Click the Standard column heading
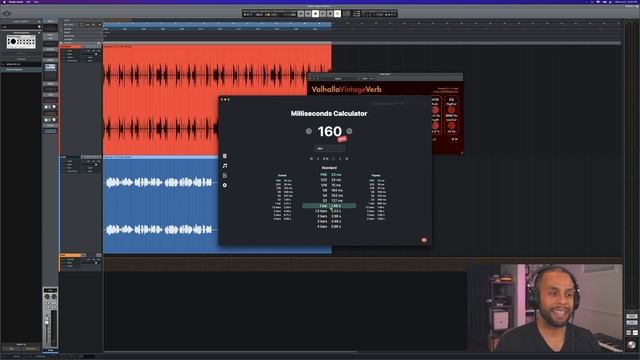 [x=329, y=168]
